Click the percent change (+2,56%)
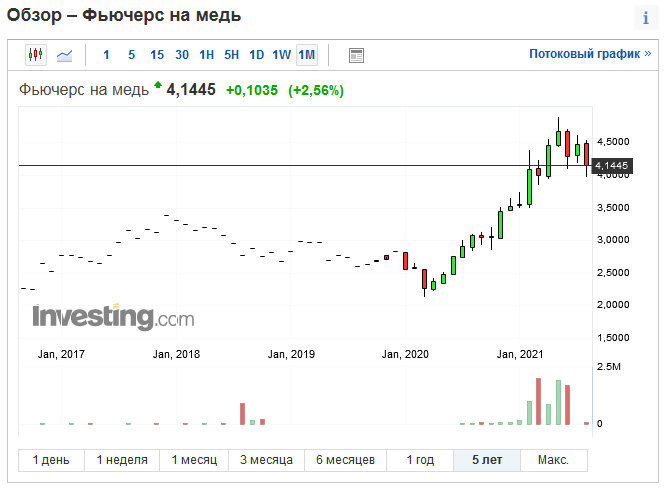The height and width of the screenshot is (489, 670). [316, 90]
